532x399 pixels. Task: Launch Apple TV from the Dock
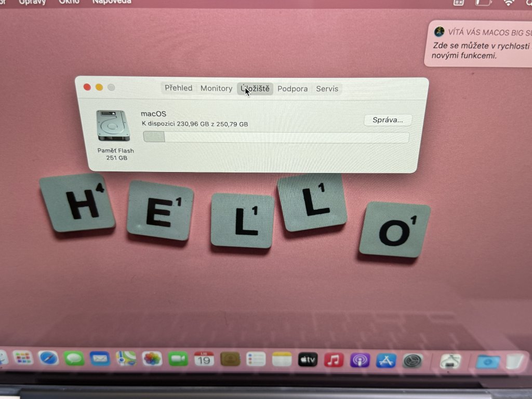[308, 360]
